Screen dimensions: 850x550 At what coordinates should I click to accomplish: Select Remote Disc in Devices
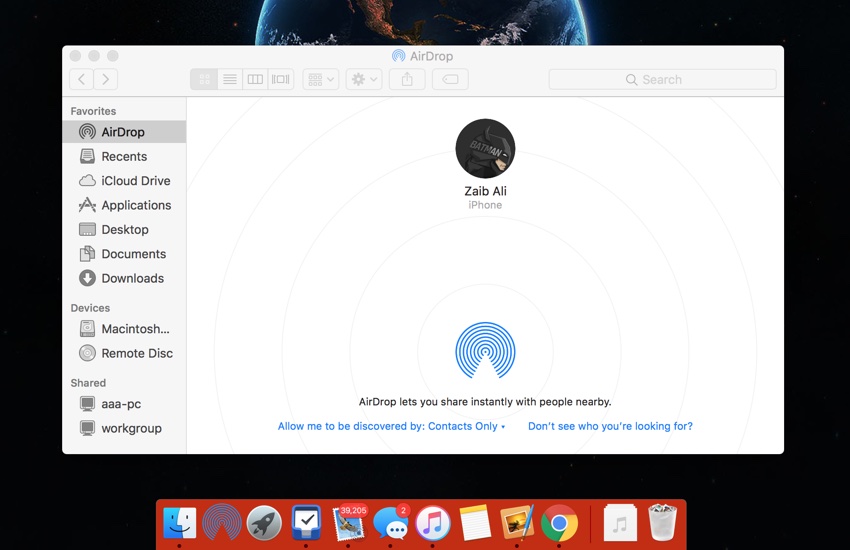coord(124,353)
